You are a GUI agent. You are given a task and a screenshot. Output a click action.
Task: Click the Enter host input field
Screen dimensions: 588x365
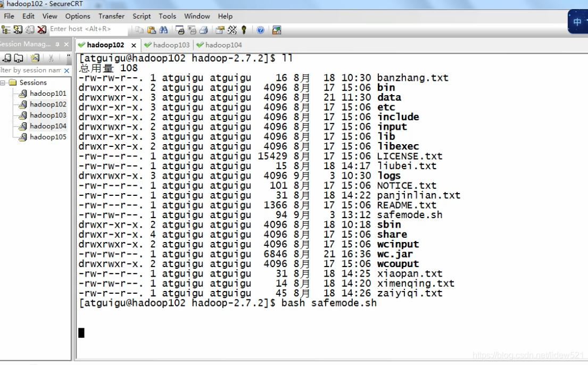pyautogui.click(x=88, y=29)
